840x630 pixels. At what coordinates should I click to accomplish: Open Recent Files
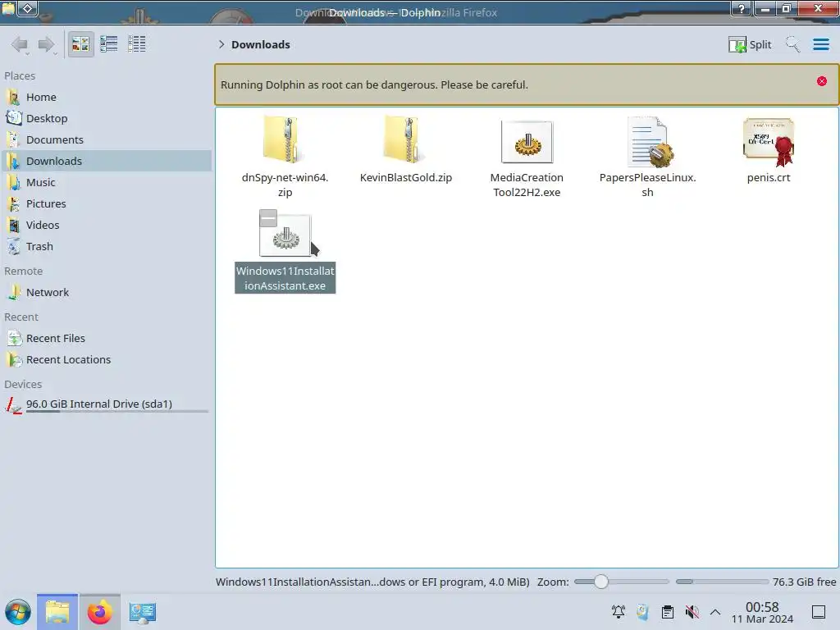tap(106, 339)
